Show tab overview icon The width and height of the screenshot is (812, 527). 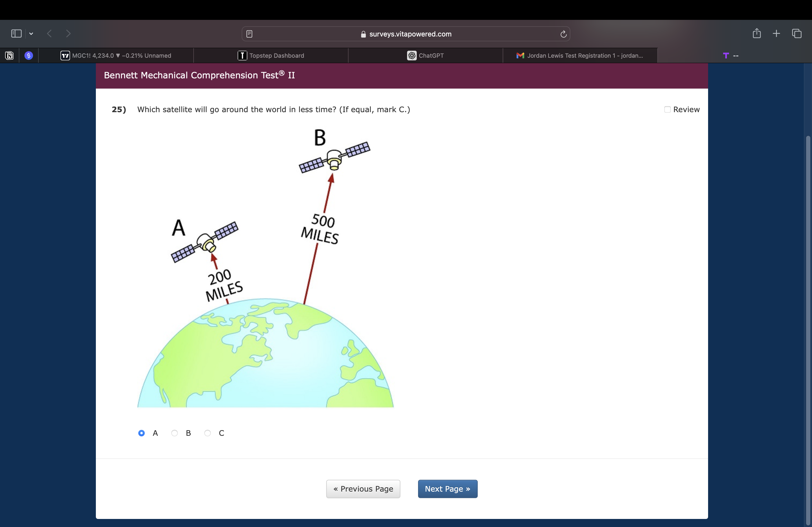pos(797,33)
